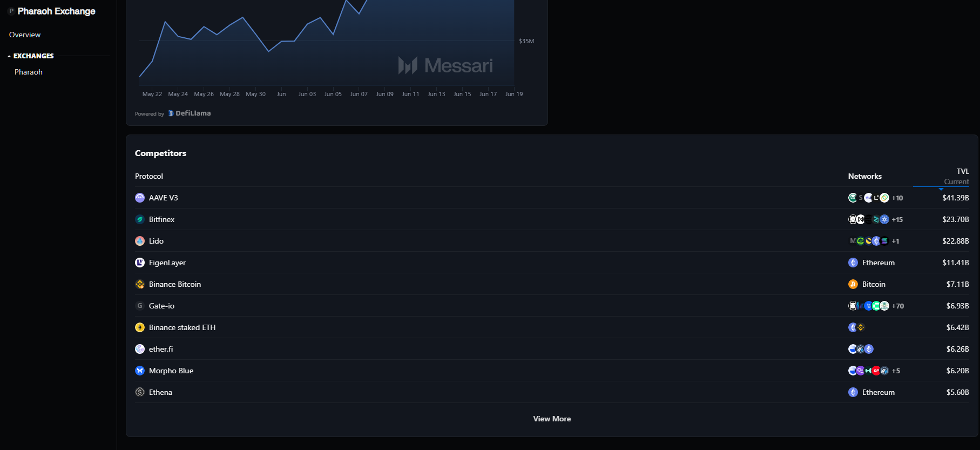
Task: Click the +10 networks count in AAVE V3 row
Action: (897, 198)
